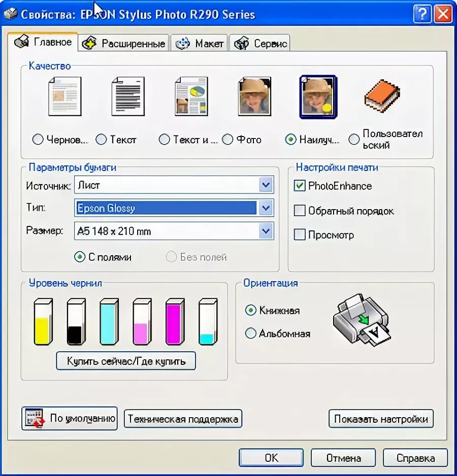Click the Отмена cancel button
This screenshot has height=476, width=457.
pos(343,458)
